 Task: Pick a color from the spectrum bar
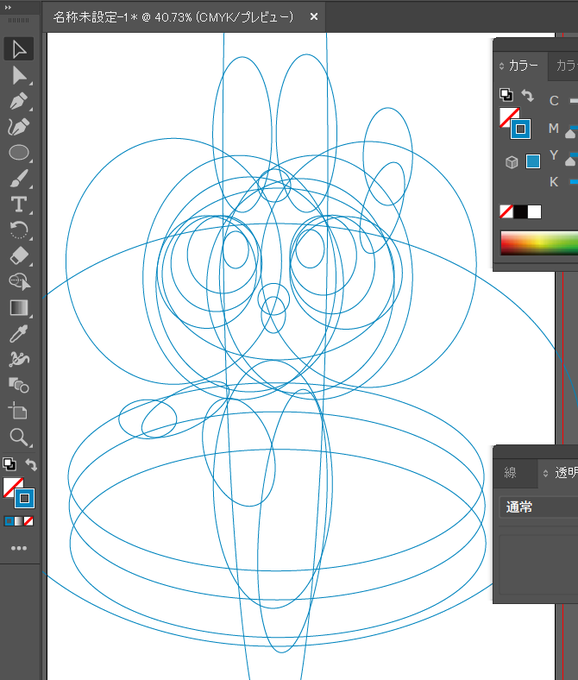pos(539,243)
